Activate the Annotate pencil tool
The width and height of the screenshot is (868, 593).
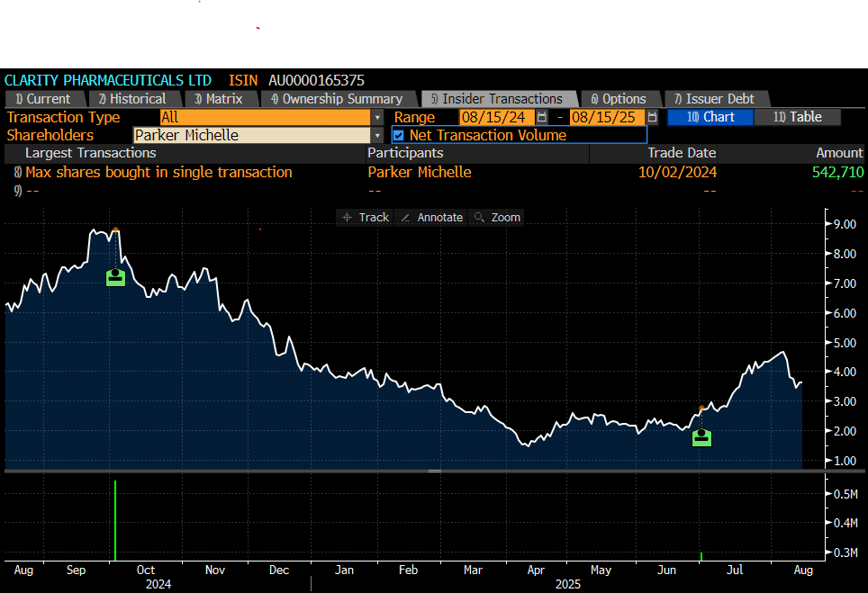[x=432, y=218]
